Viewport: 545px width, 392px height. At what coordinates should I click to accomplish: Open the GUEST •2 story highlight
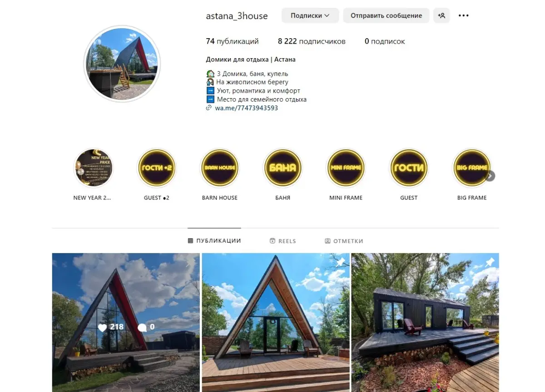pyautogui.click(x=157, y=168)
